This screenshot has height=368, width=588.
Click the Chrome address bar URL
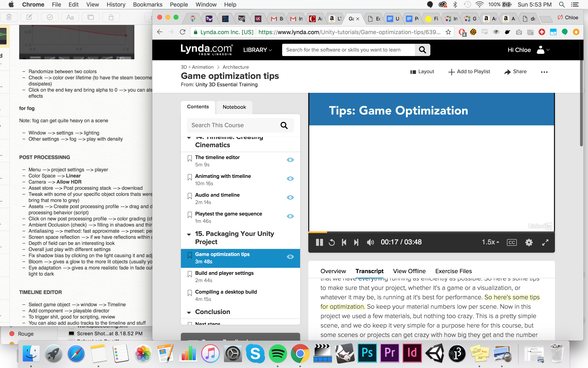349,32
